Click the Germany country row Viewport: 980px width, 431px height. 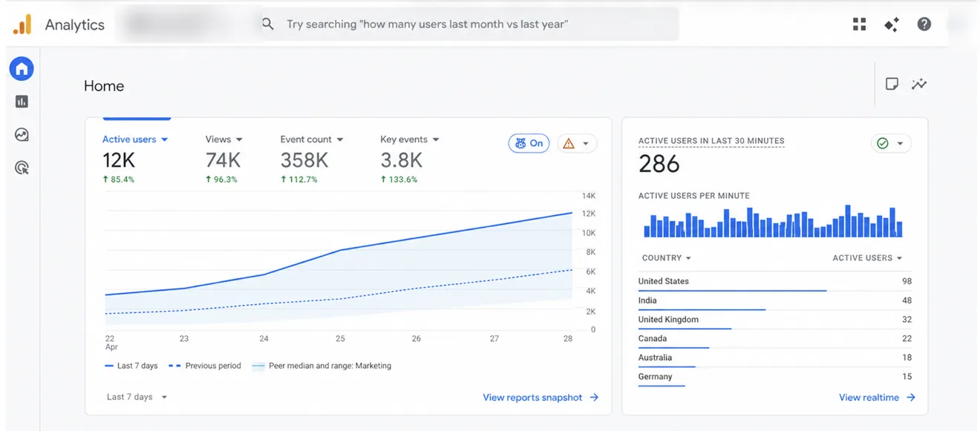coord(774,378)
